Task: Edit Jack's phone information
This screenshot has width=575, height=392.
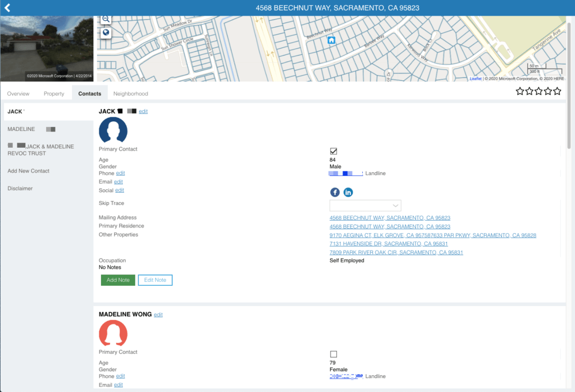Action: [120, 174]
